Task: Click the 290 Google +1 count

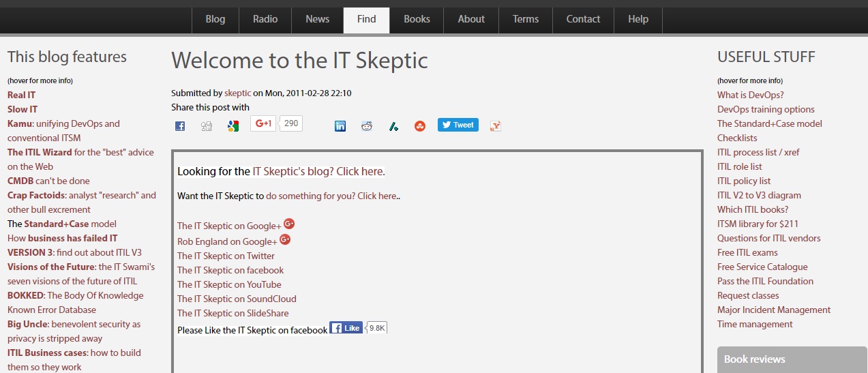Action: point(291,123)
